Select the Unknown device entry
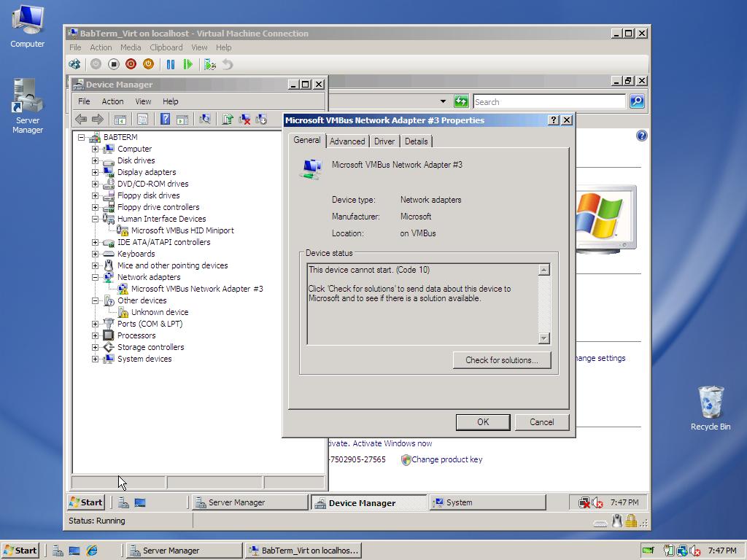747x560 pixels. pyautogui.click(x=160, y=312)
